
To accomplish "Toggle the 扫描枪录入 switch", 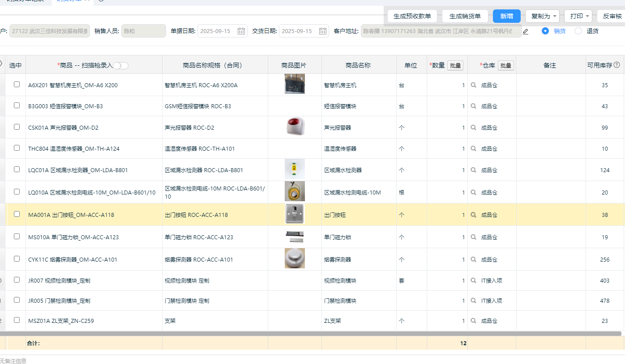I will coord(120,66).
